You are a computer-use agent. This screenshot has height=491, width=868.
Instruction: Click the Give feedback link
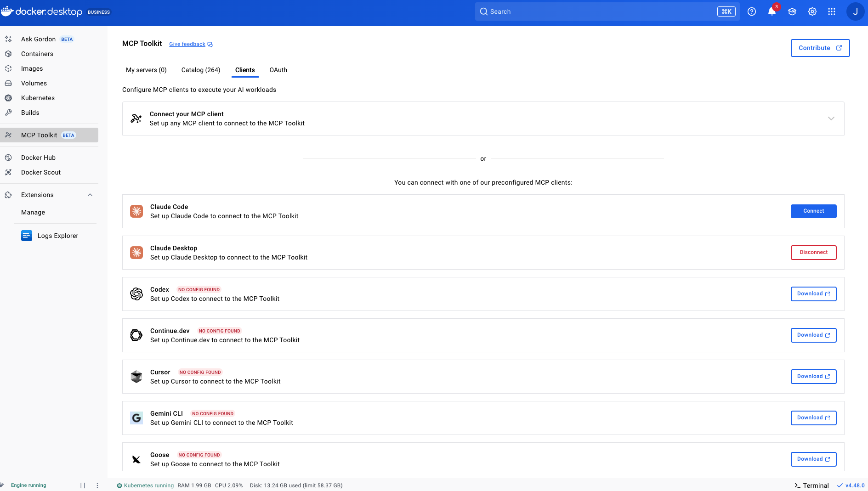click(187, 44)
